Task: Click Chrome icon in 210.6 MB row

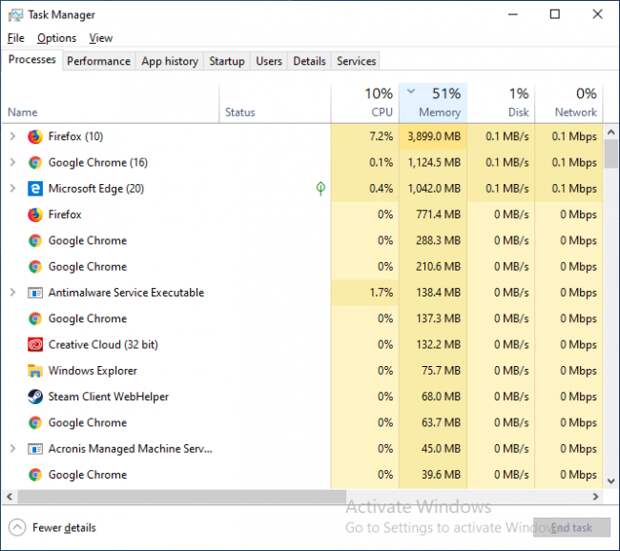Action: (35, 267)
